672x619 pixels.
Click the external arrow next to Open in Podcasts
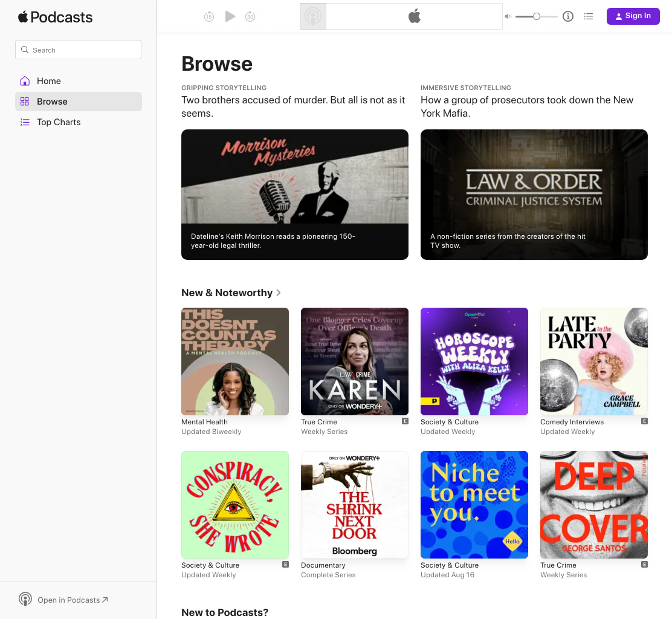105,600
